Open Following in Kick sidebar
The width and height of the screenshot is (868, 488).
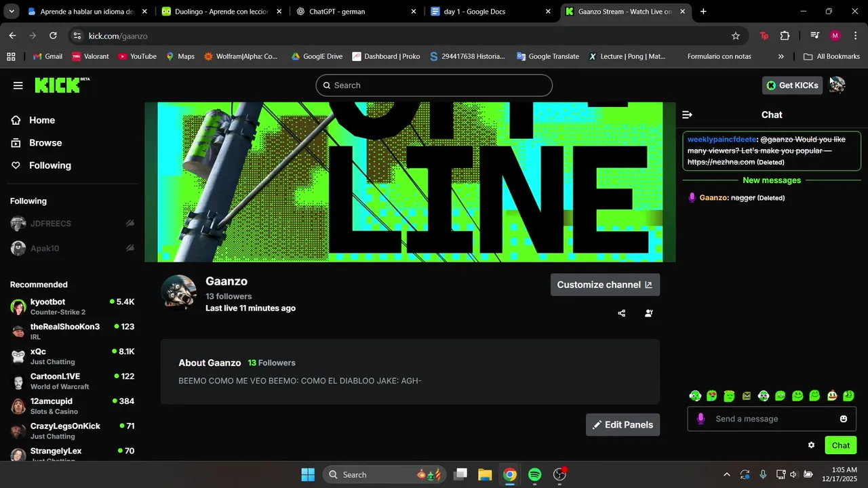(41, 165)
